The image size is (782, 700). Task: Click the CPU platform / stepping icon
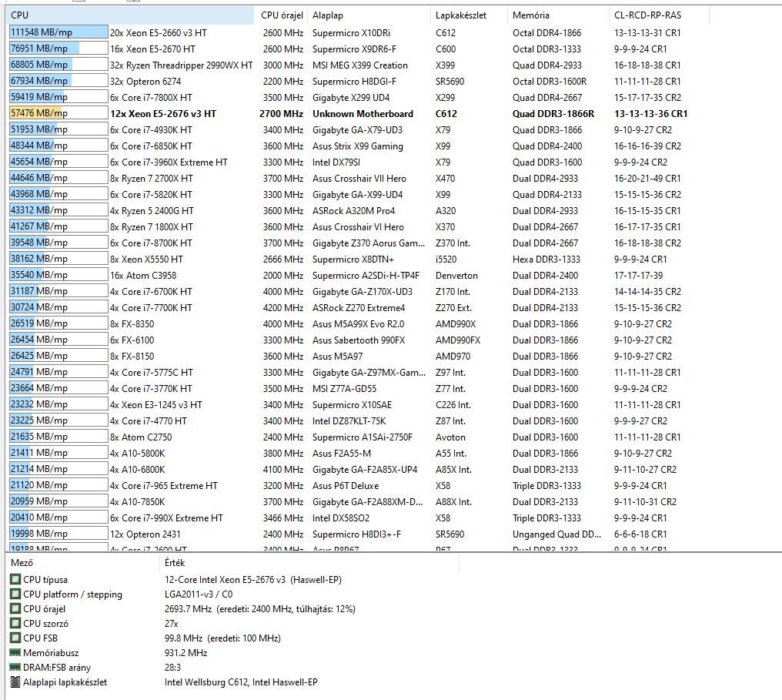(15, 594)
